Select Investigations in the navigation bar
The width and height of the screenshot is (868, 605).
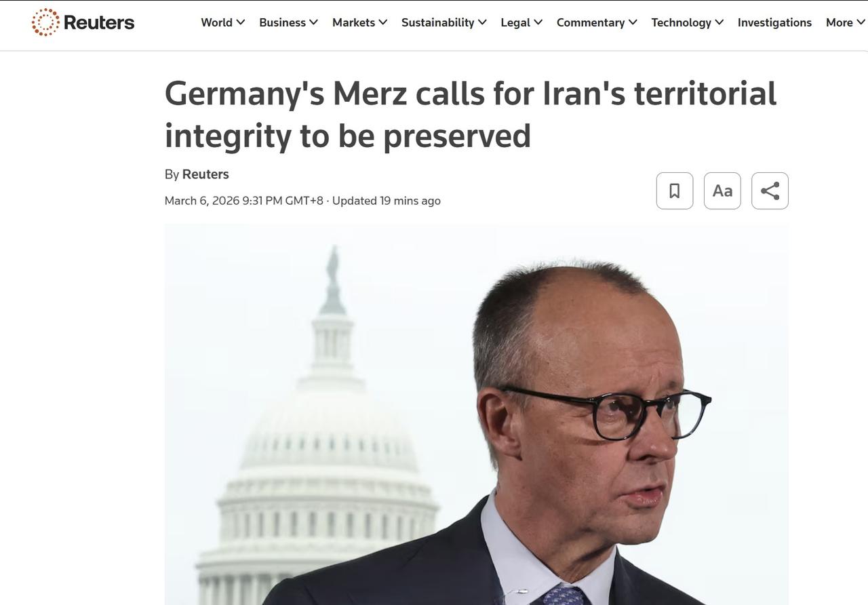pyautogui.click(x=774, y=22)
